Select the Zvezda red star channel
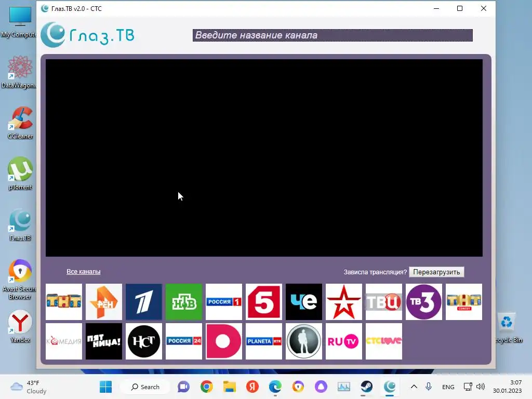The width and height of the screenshot is (532, 399). click(344, 302)
